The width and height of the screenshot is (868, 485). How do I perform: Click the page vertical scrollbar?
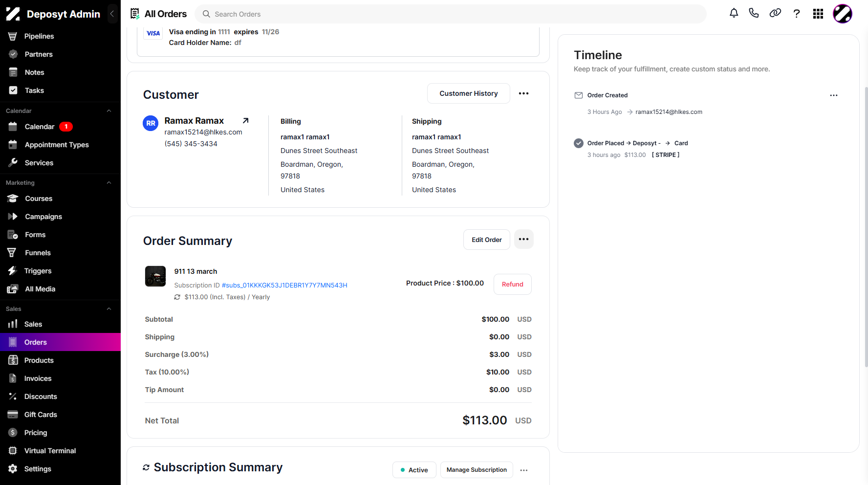click(866, 227)
